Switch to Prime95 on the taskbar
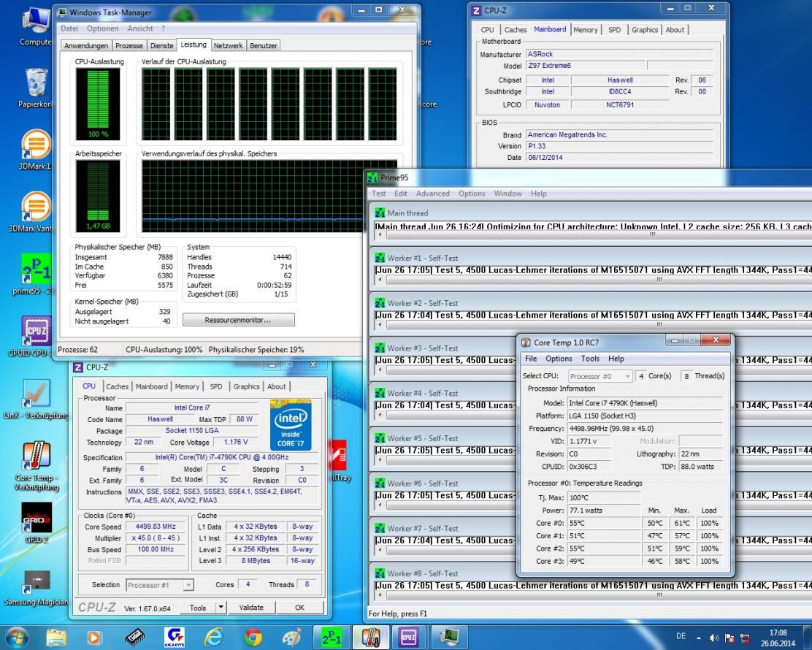 [332, 637]
